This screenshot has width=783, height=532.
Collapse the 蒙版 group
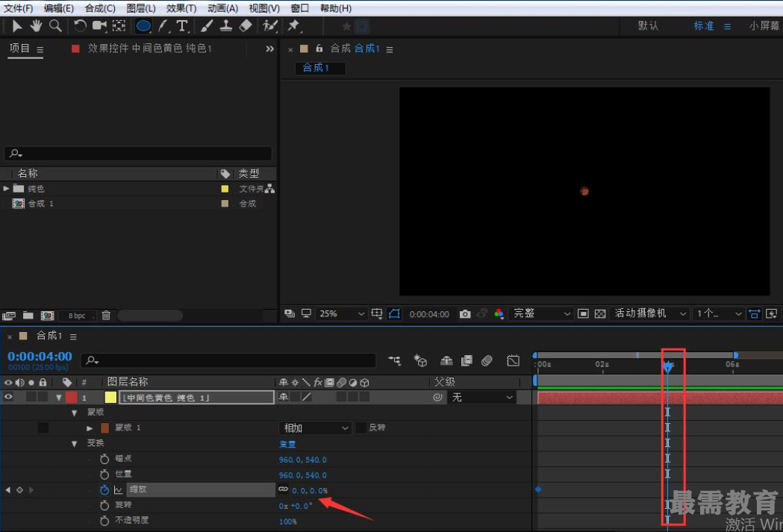pyautogui.click(x=75, y=413)
